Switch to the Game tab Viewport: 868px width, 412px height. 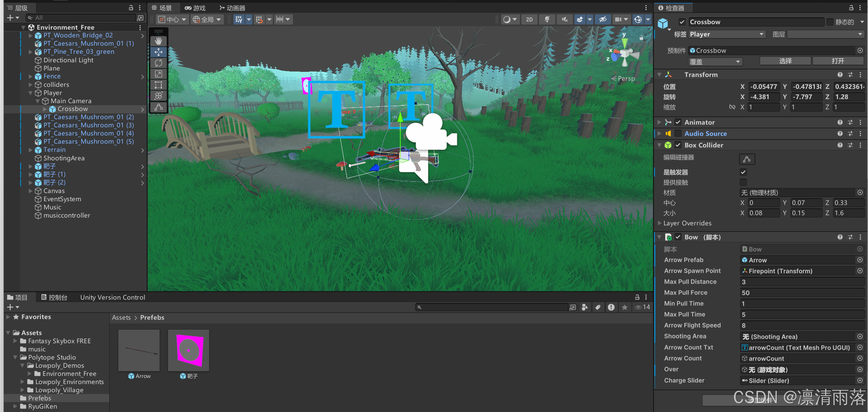click(195, 8)
